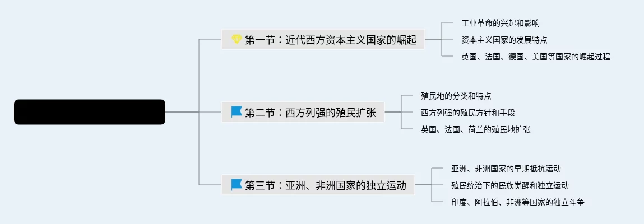Select node 第三节：亚洲、非洲国家的独立运动

click(x=318, y=185)
